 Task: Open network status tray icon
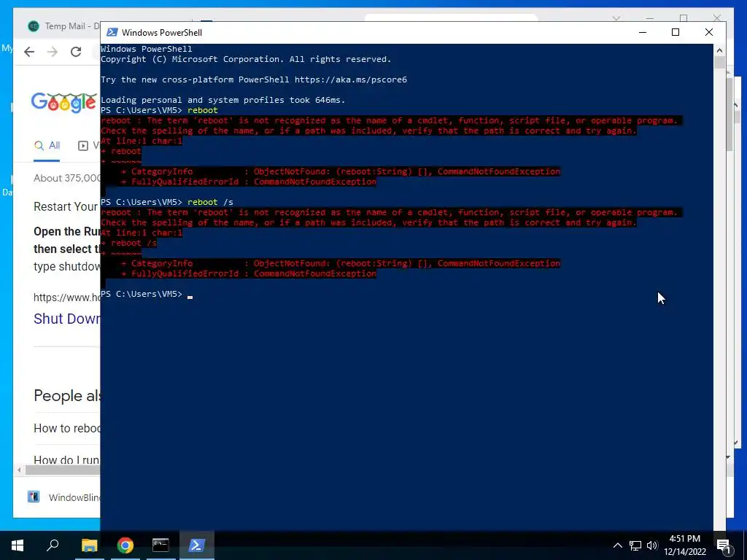click(635, 545)
